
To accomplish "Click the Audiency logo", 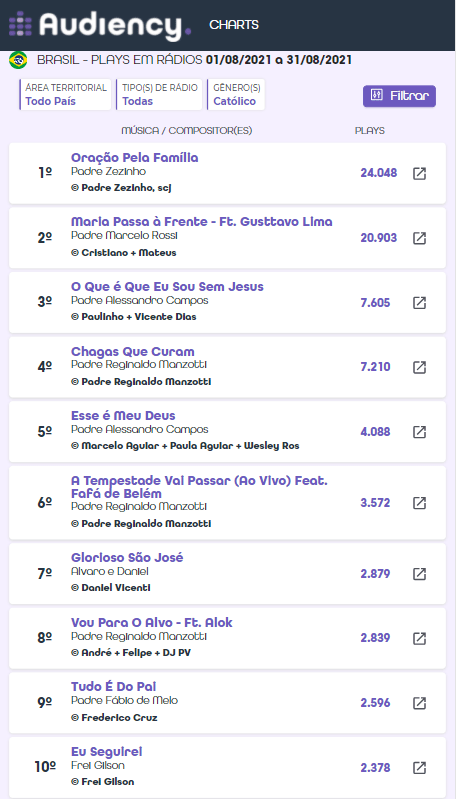I will [100, 25].
